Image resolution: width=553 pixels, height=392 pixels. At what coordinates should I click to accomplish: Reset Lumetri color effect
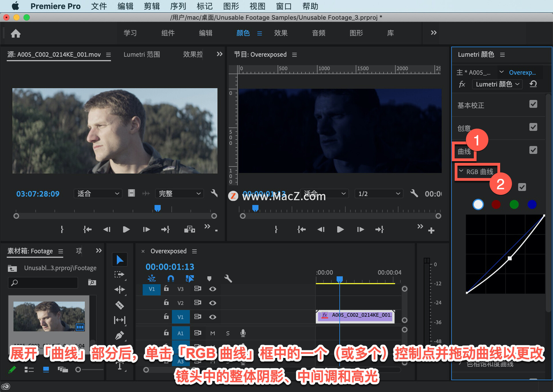tap(533, 84)
